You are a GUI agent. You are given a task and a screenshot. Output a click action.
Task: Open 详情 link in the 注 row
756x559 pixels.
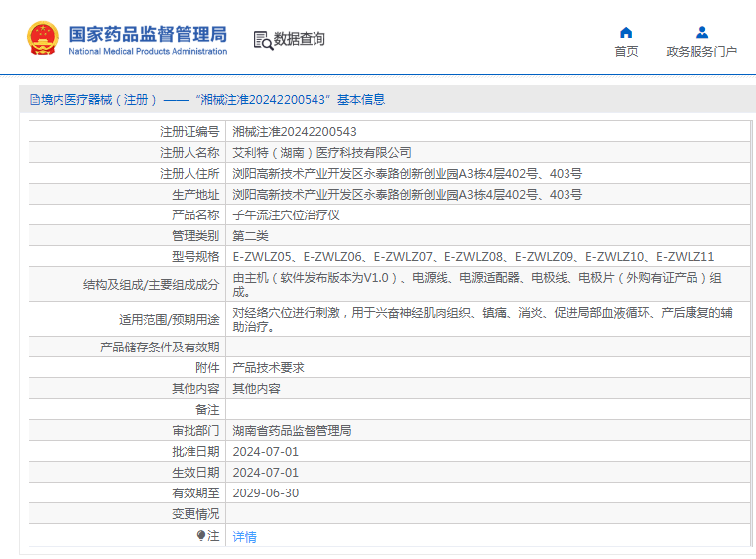pyautogui.click(x=244, y=537)
